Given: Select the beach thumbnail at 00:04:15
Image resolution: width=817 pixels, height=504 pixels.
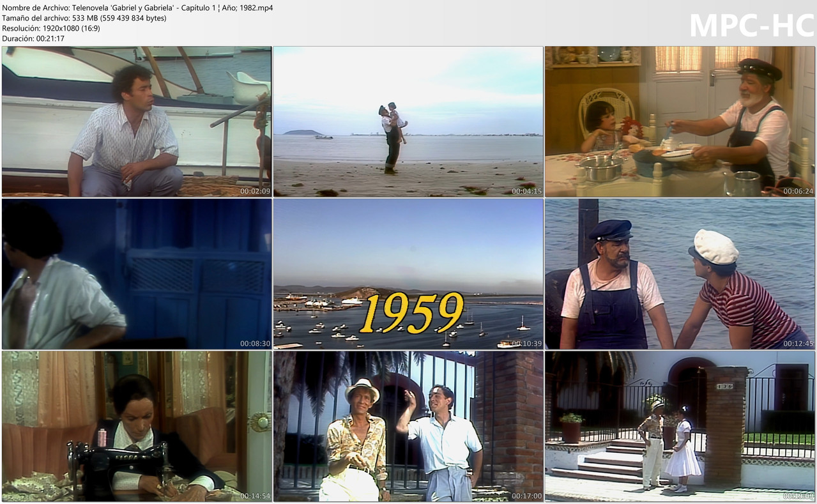Looking at the screenshot, I should pos(408,121).
